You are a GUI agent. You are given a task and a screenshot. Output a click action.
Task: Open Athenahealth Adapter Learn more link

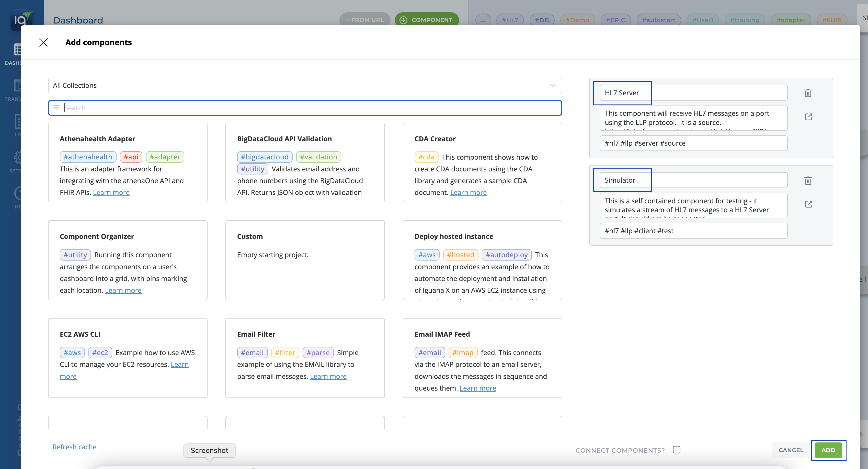pyautogui.click(x=111, y=193)
